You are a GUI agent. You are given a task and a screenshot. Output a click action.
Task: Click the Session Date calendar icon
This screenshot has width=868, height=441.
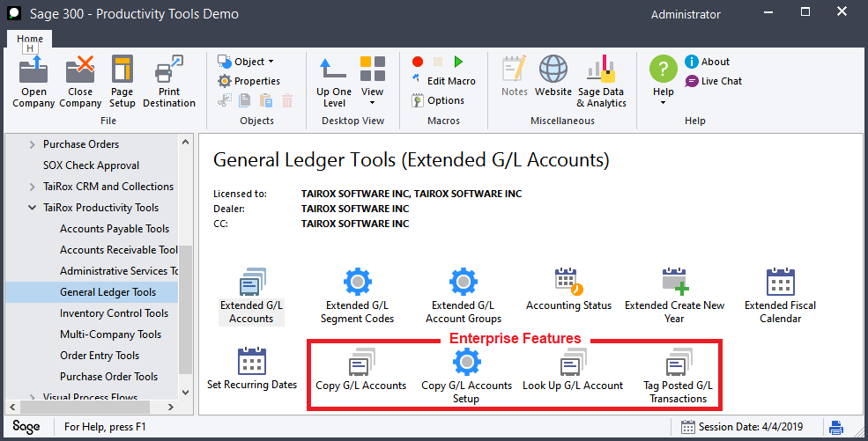688,427
